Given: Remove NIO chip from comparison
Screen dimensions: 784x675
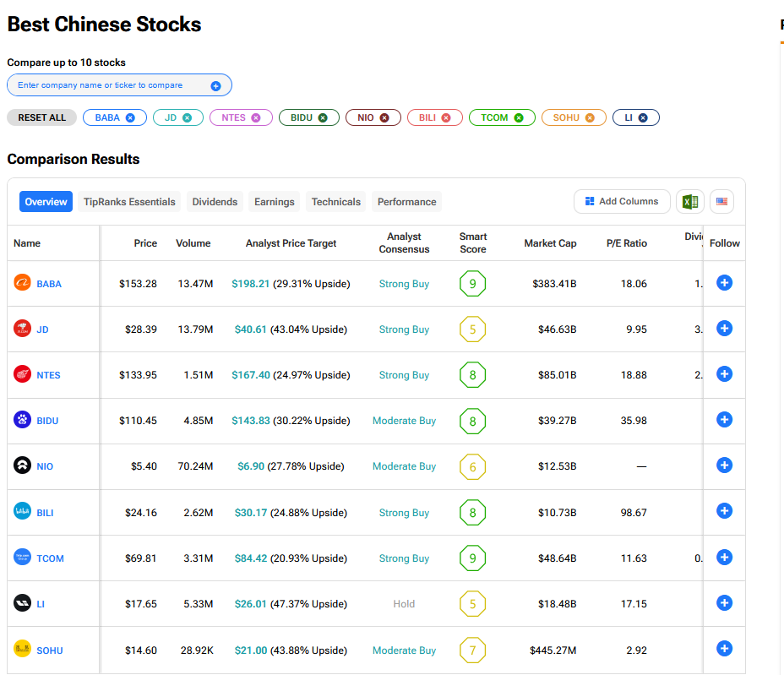Looking at the screenshot, I should pyautogui.click(x=384, y=117).
